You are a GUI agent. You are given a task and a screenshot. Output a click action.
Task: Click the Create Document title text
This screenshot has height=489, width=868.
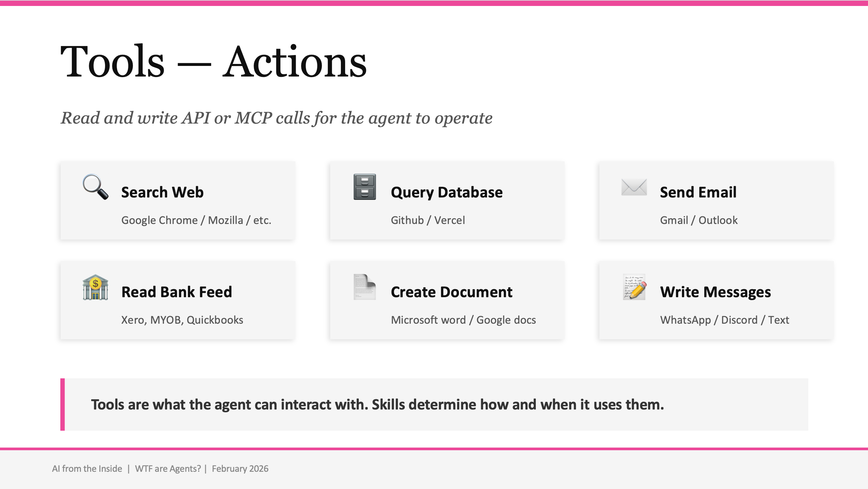[x=451, y=292]
